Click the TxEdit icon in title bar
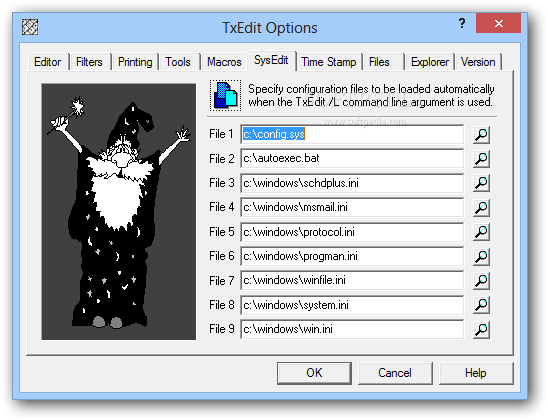The image size is (548, 420). 30,27
